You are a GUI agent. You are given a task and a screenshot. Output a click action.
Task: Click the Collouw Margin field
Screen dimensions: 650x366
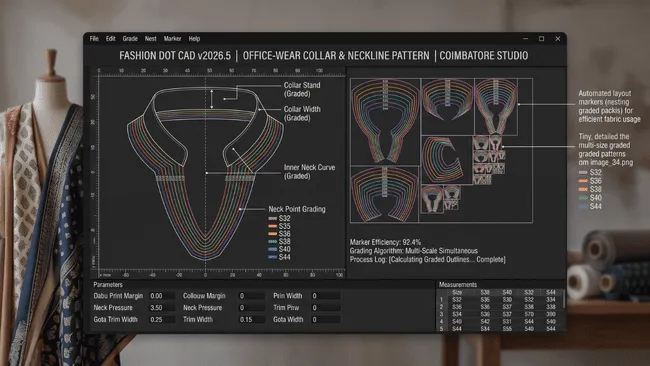(251, 296)
